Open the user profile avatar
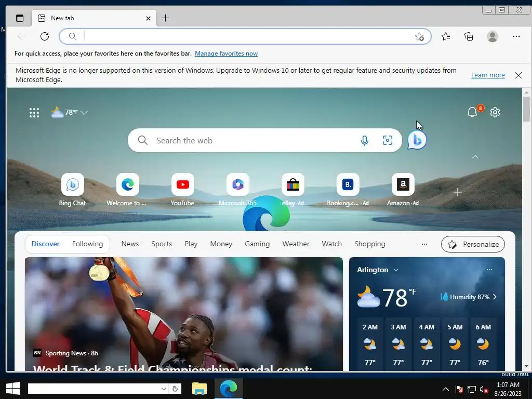The width and height of the screenshot is (532, 399). tap(493, 36)
